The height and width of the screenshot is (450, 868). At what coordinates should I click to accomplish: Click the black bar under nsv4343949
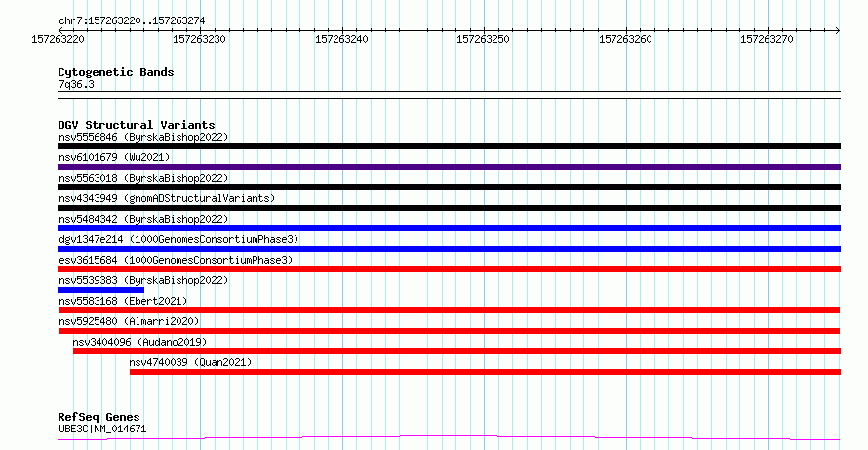(449, 208)
